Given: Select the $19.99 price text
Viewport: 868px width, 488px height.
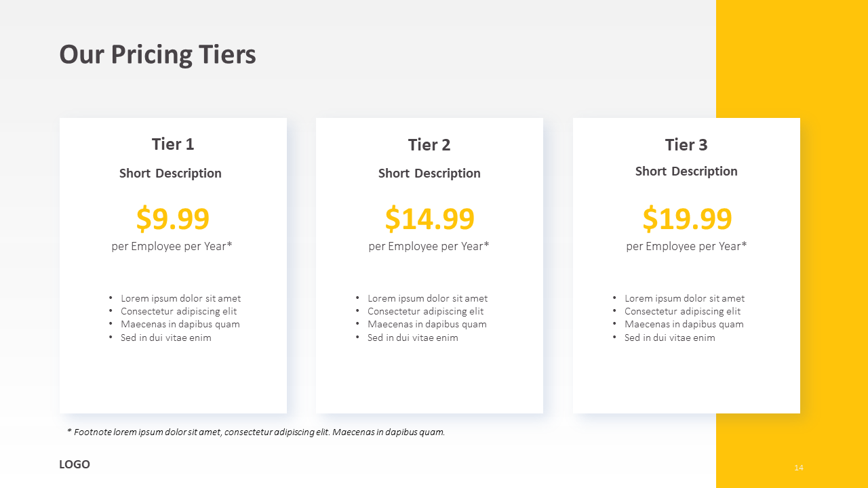Looking at the screenshot, I should 687,219.
